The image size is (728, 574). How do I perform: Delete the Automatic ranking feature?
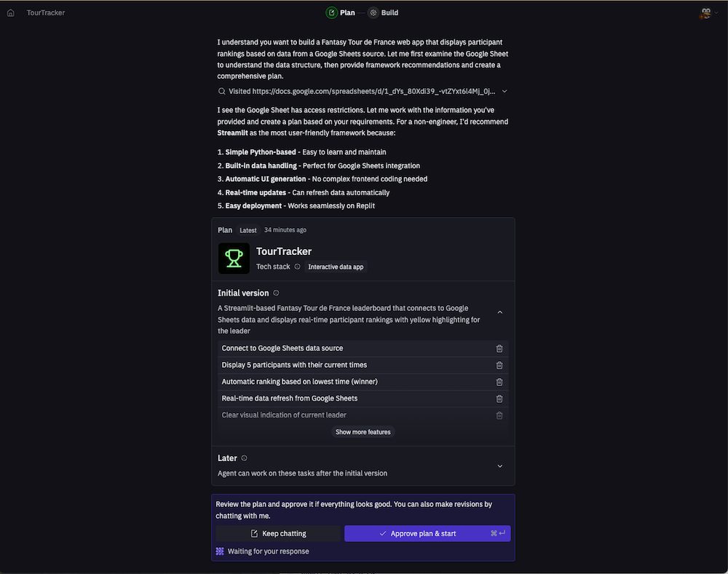point(499,382)
